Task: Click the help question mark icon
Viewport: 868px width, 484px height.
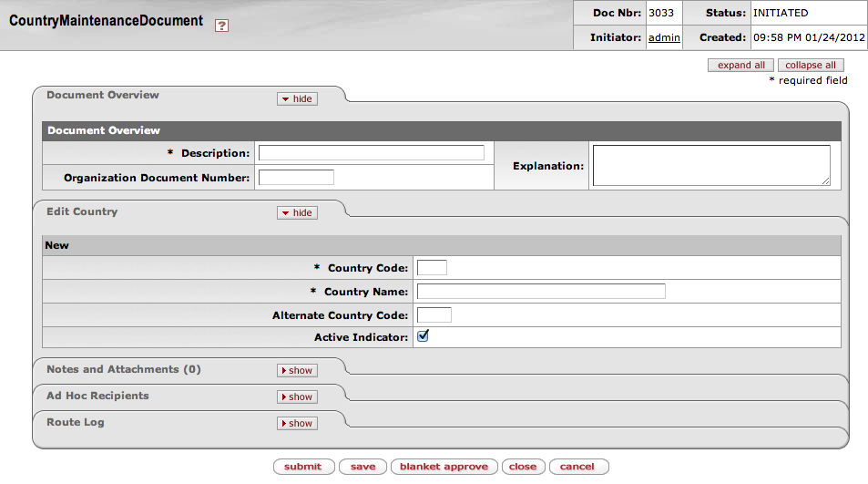Action: click(221, 26)
